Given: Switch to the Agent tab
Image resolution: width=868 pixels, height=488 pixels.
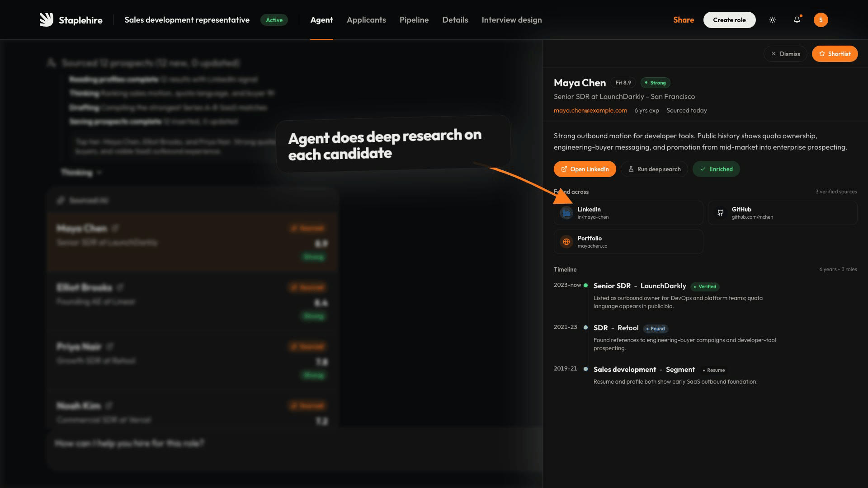Looking at the screenshot, I should click(321, 20).
